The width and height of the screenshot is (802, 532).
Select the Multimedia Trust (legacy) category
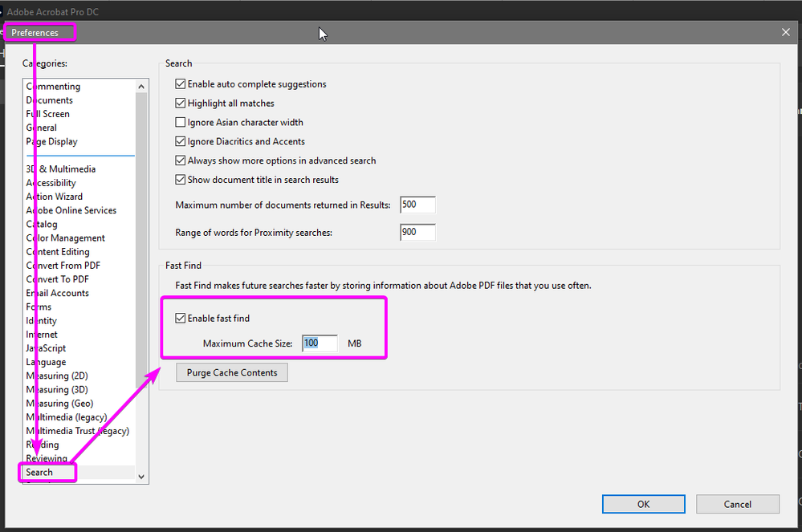pyautogui.click(x=78, y=432)
